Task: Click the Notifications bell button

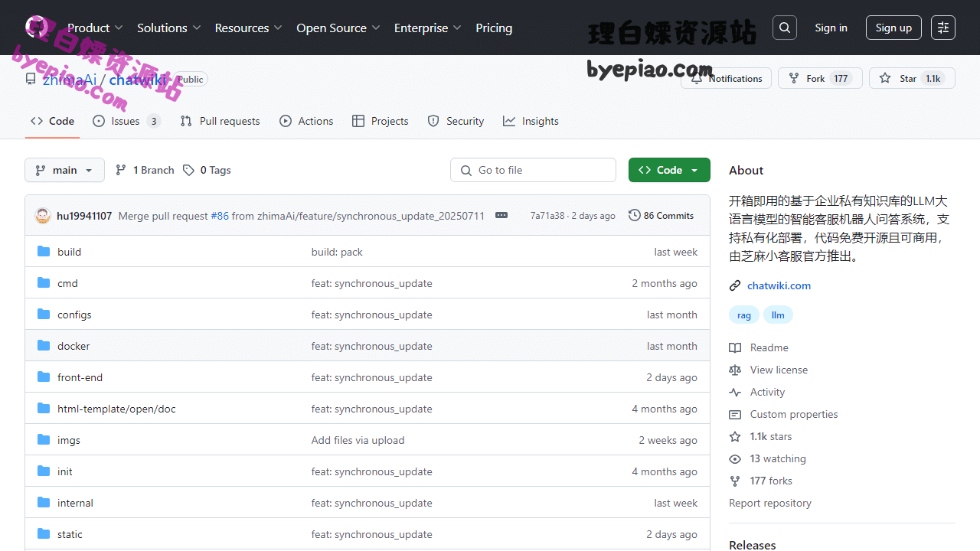Action: pos(727,78)
